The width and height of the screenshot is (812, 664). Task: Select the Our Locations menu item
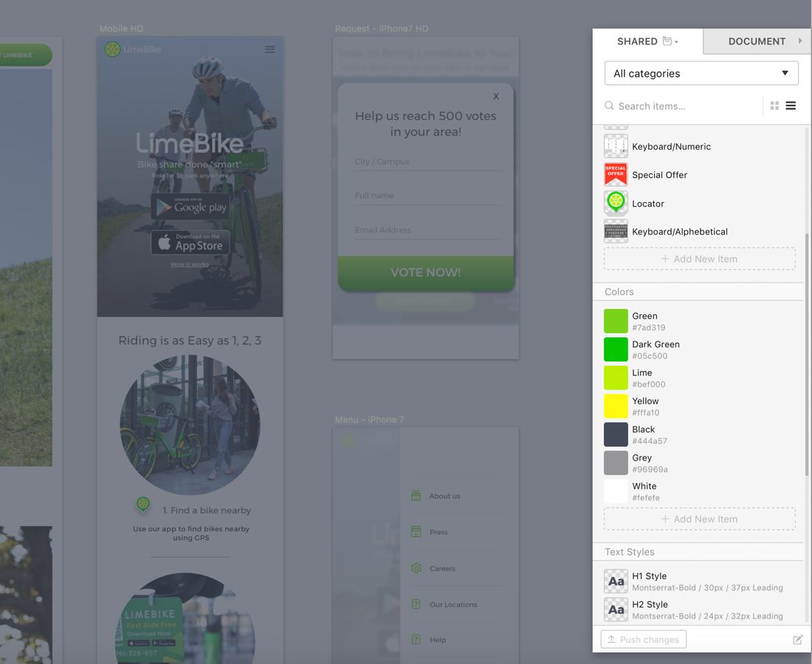[x=453, y=604]
